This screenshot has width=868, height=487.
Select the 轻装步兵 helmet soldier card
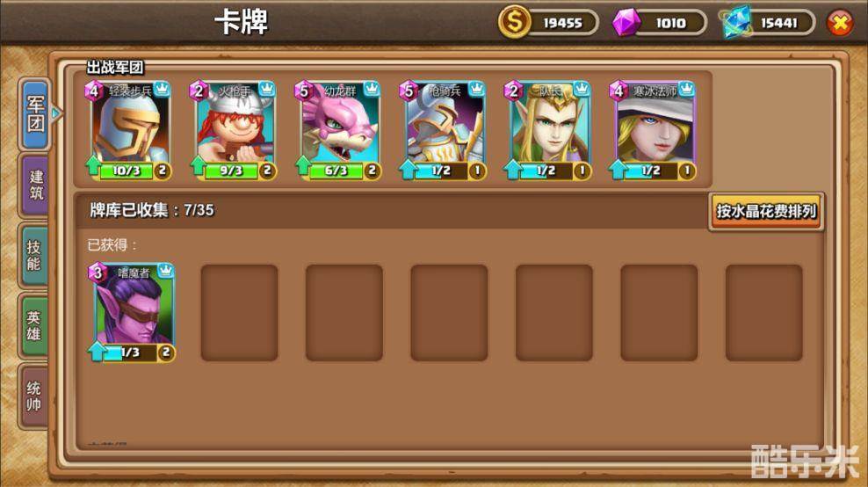129,130
